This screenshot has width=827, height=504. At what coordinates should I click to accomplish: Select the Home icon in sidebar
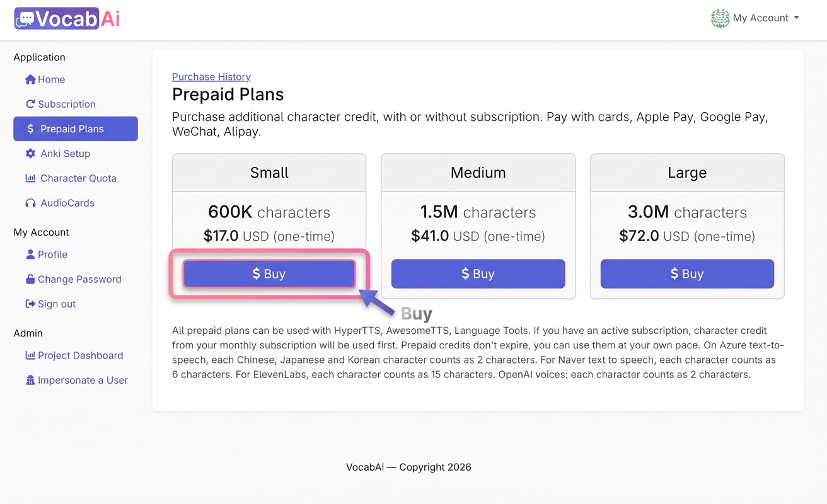click(29, 79)
